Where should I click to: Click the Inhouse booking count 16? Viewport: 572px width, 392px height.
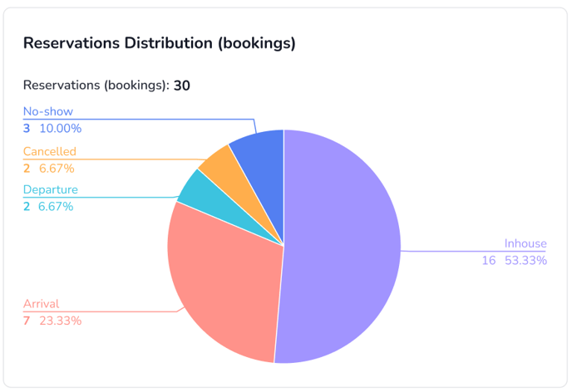click(489, 260)
